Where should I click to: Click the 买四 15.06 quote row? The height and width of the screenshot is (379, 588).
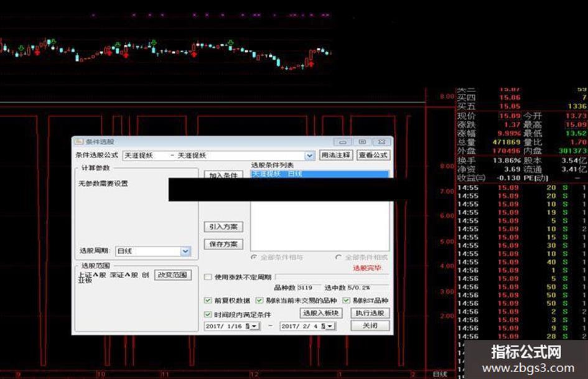[x=522, y=98]
